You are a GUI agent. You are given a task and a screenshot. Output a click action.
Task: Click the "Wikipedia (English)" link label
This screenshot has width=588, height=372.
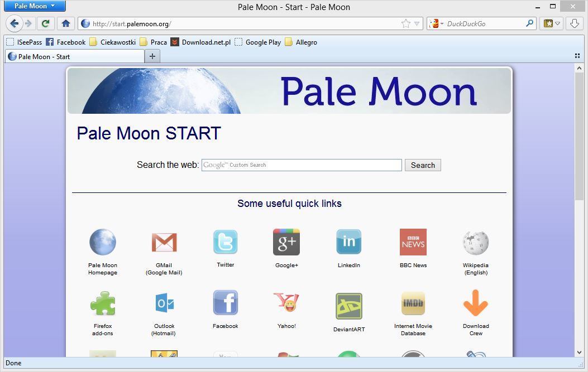pyautogui.click(x=476, y=269)
